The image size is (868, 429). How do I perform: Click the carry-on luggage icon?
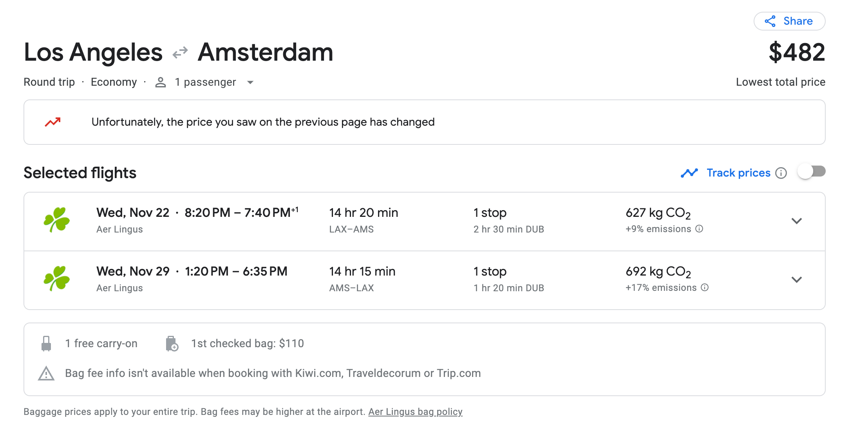tap(46, 344)
